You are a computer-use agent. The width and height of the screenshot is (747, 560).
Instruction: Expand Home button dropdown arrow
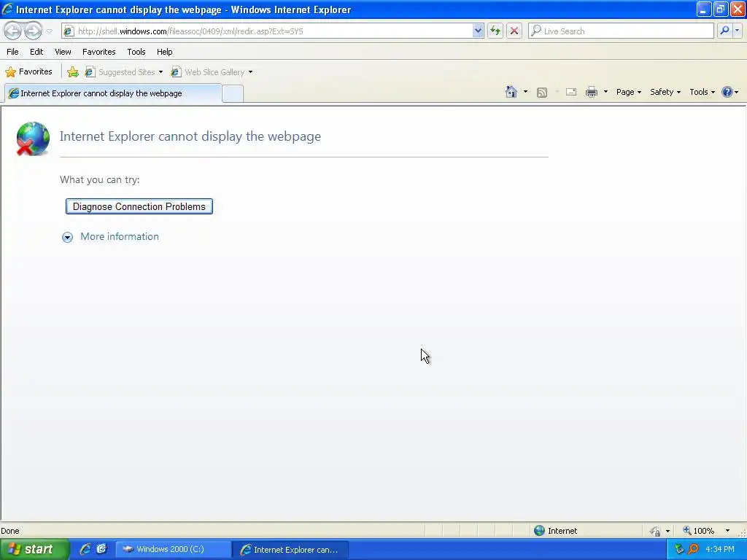[x=525, y=92]
